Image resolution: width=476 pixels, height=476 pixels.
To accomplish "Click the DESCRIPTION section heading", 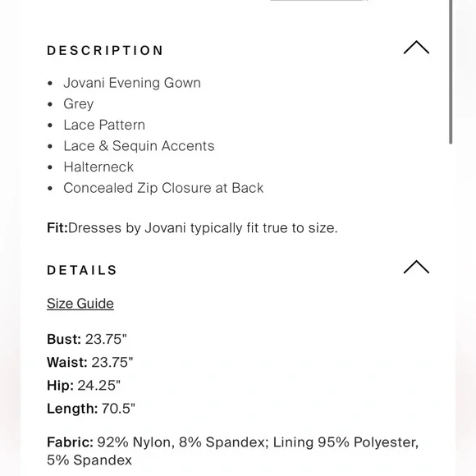I will (105, 50).
